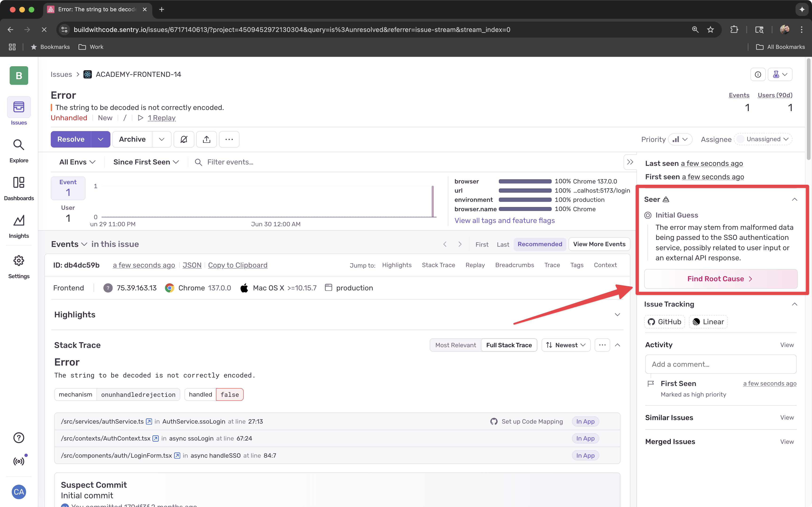
Task: Select the Recommended event option
Action: [540, 244]
